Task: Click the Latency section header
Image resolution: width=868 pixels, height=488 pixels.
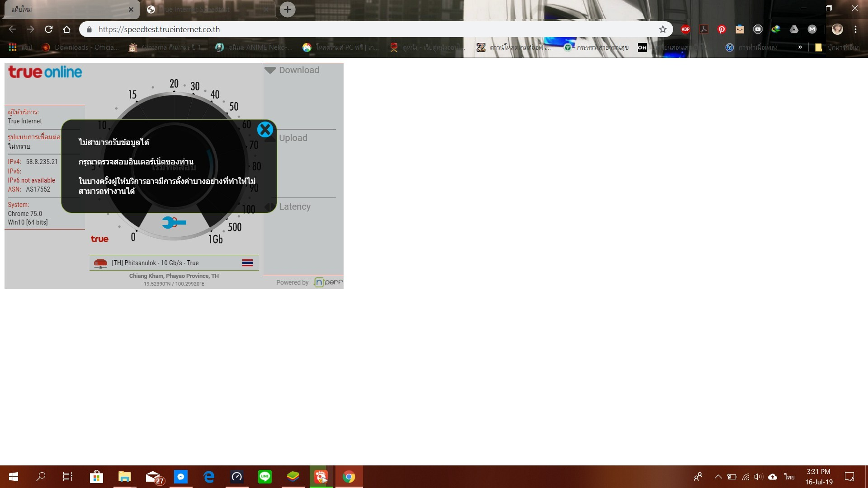Action: coord(294,206)
